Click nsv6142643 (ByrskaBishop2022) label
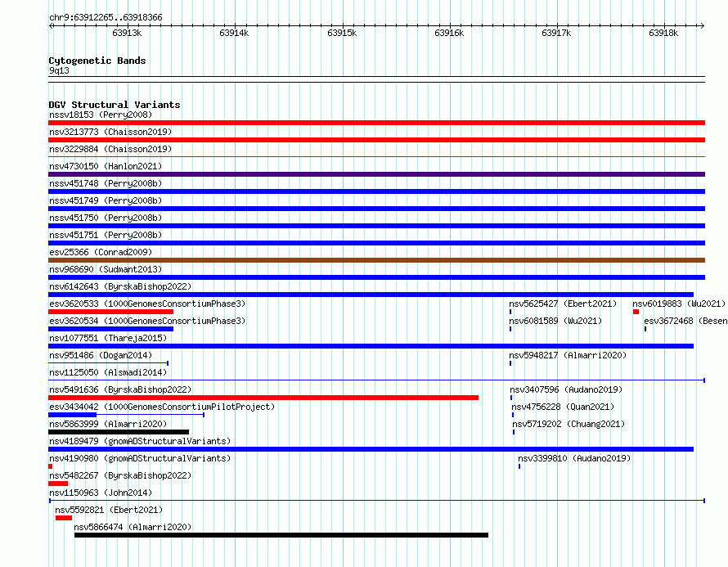The height and width of the screenshot is (567, 728). (120, 286)
